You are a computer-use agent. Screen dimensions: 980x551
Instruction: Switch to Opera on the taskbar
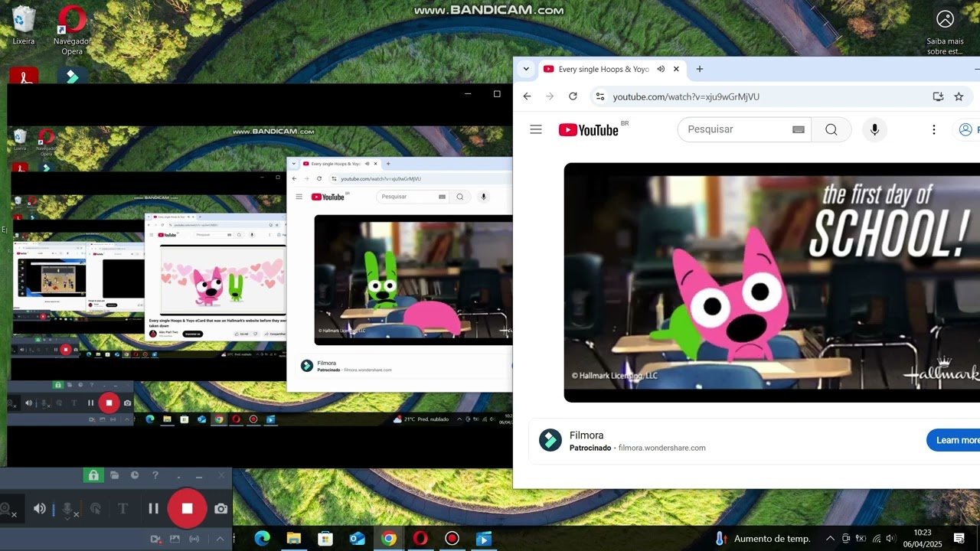420,539
